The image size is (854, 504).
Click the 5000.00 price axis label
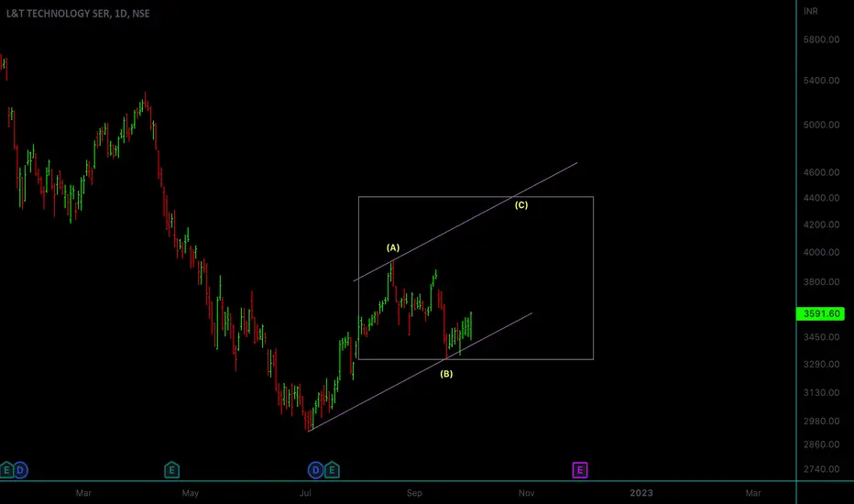[x=821, y=125]
